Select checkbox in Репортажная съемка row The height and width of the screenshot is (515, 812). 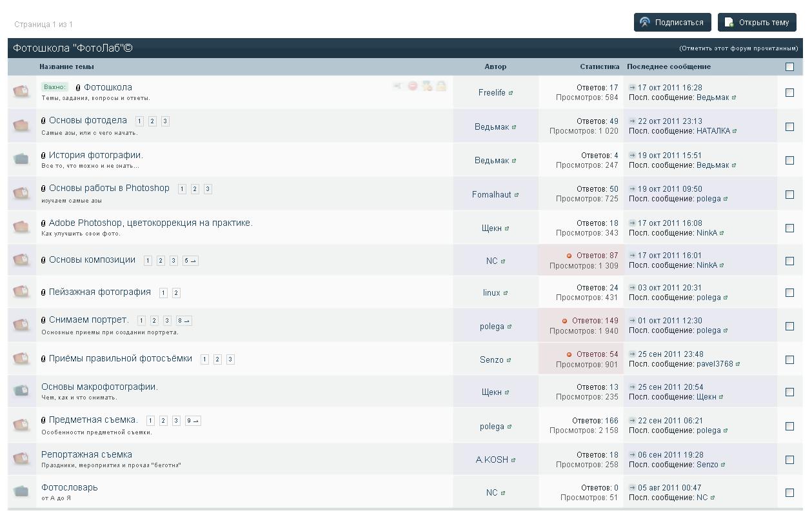(x=789, y=459)
